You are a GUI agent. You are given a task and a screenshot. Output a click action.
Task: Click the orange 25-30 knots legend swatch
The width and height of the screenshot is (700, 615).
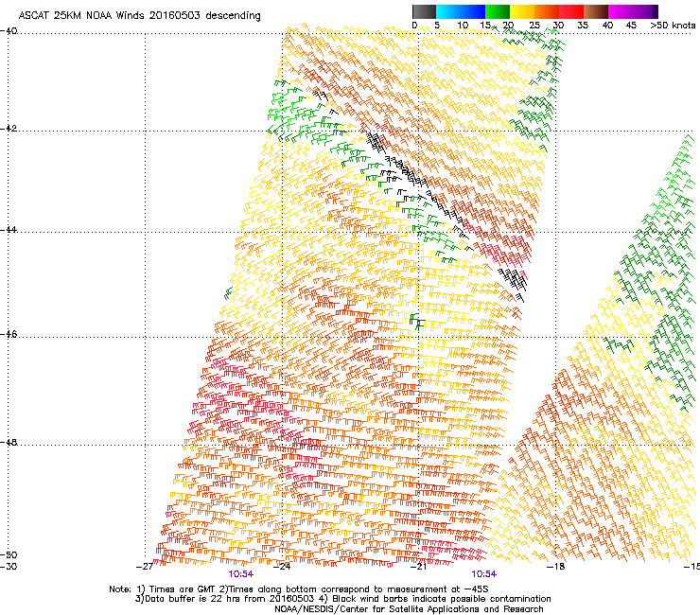point(547,11)
